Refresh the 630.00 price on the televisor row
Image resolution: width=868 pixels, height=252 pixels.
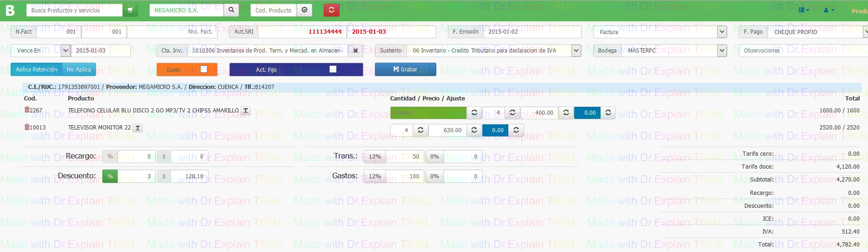474,130
